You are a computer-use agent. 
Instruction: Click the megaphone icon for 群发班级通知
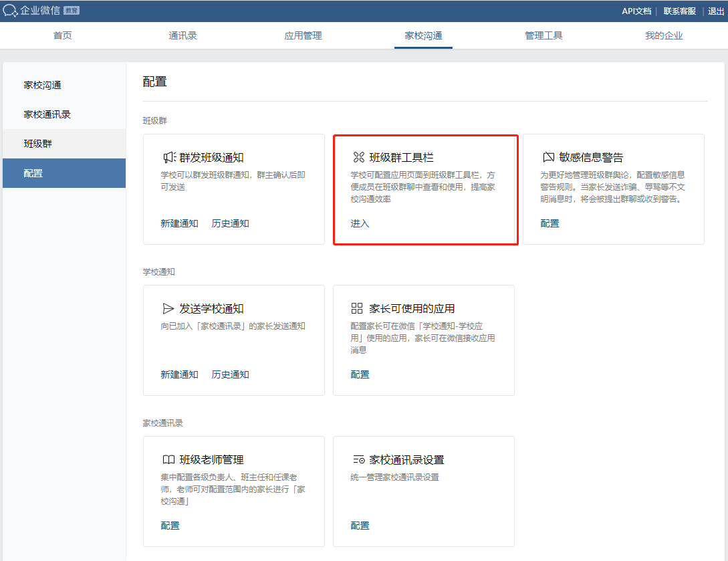point(169,157)
